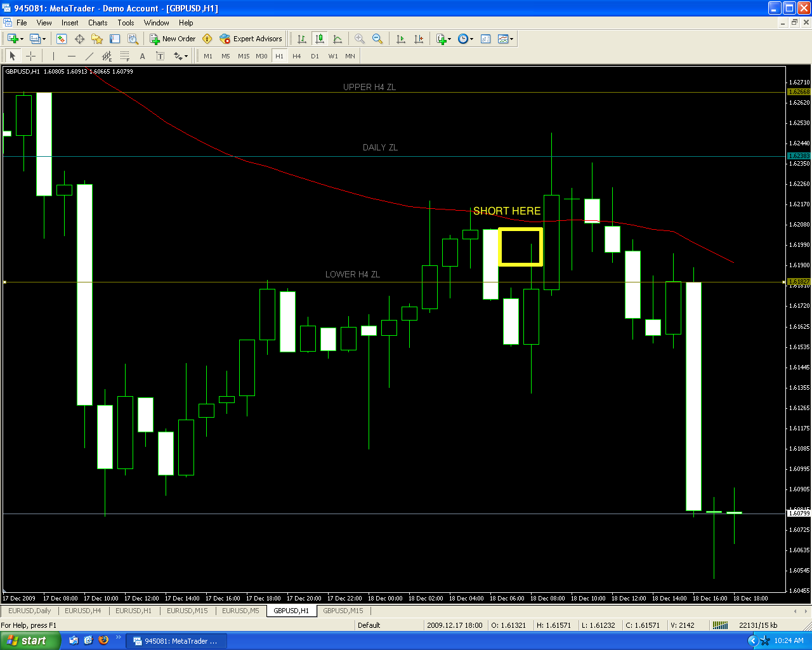Open the chart Properties toolbar icon
Screen dimensions: 812x650
[x=485, y=39]
